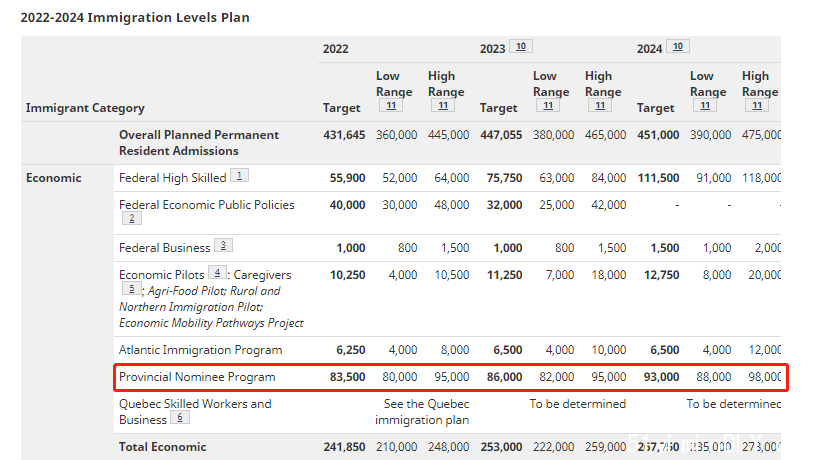Select Economic Pilots 2024 target 12,750
The image size is (819, 460).
pyautogui.click(x=661, y=275)
